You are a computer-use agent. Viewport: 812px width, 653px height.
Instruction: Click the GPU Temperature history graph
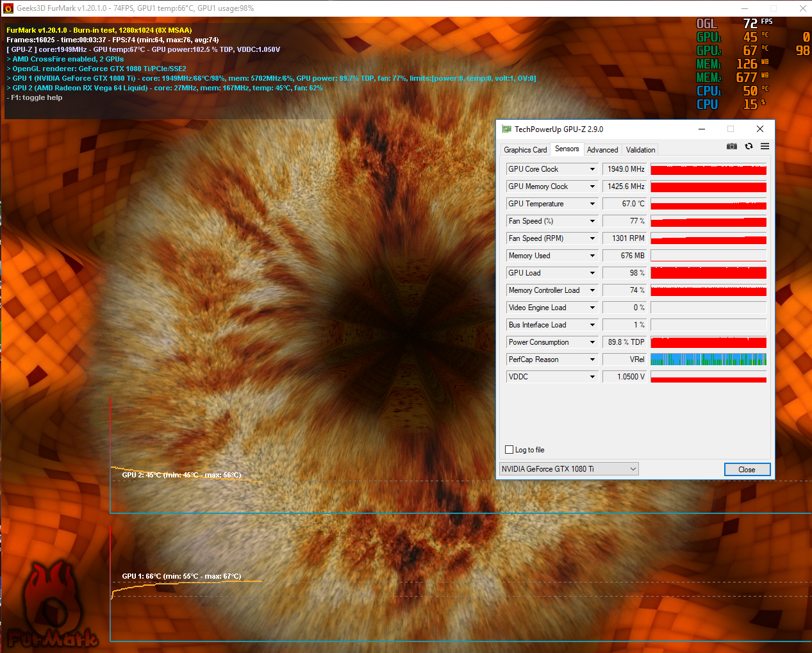[708, 204]
